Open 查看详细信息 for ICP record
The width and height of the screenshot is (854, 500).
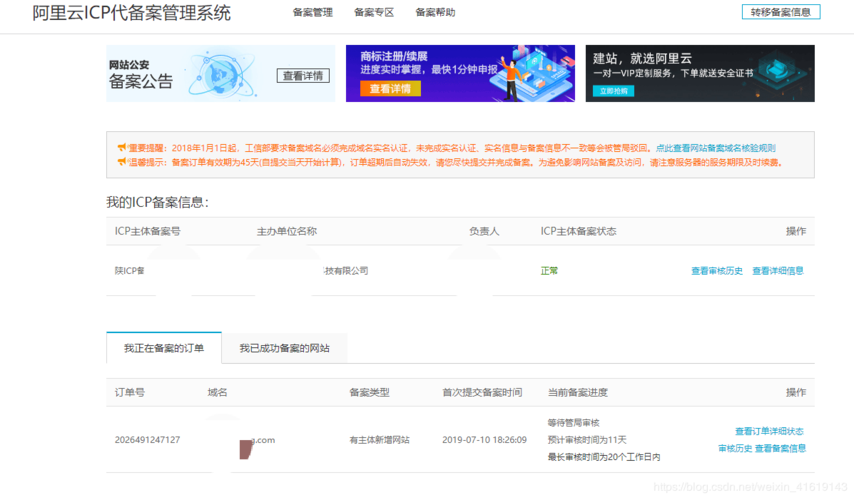pos(778,271)
